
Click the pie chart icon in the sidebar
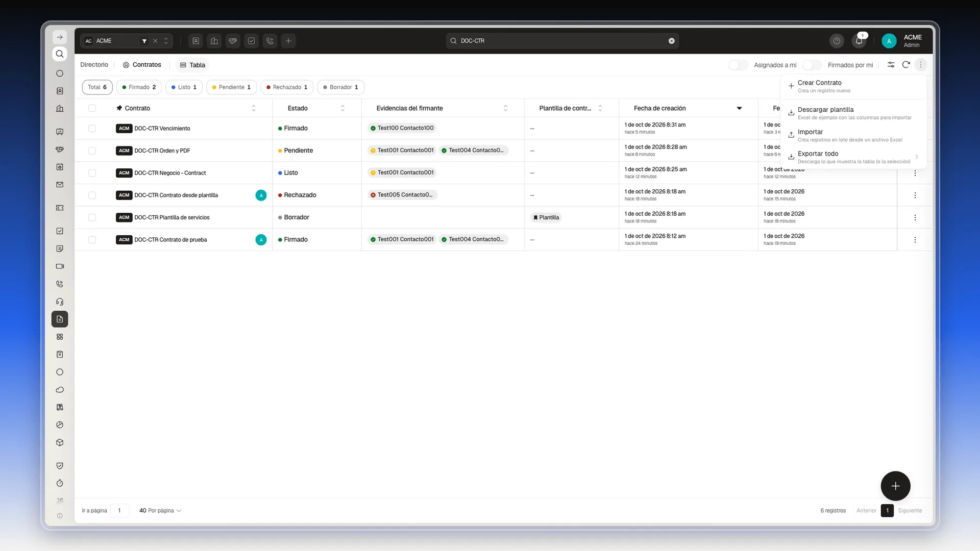[60, 425]
